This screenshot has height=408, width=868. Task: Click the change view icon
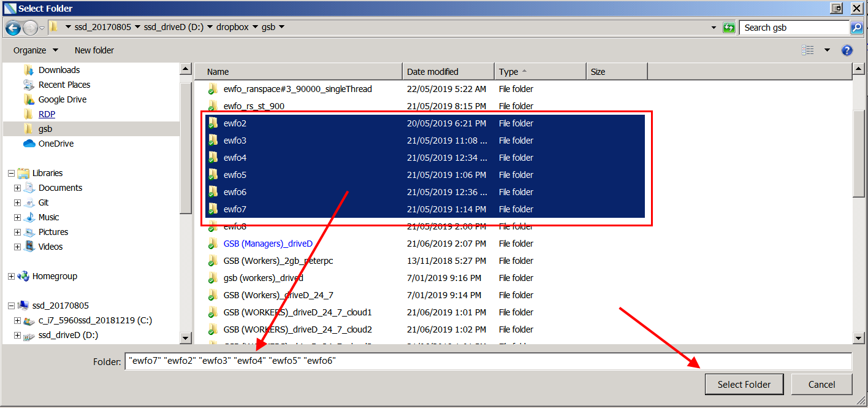(x=808, y=50)
